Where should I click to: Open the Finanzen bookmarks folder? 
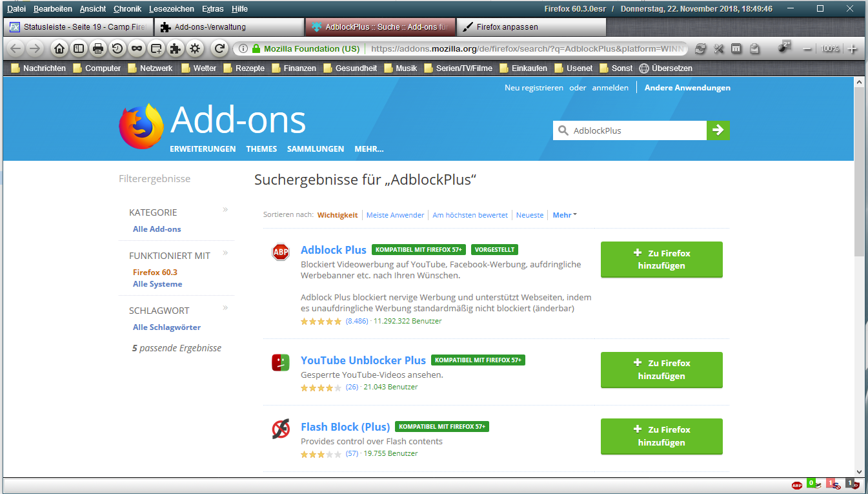pyautogui.click(x=294, y=68)
